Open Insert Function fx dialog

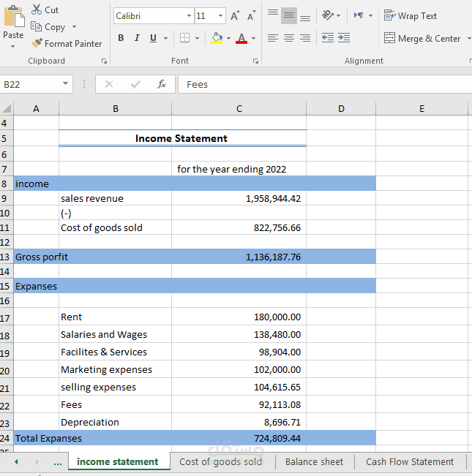click(x=162, y=84)
